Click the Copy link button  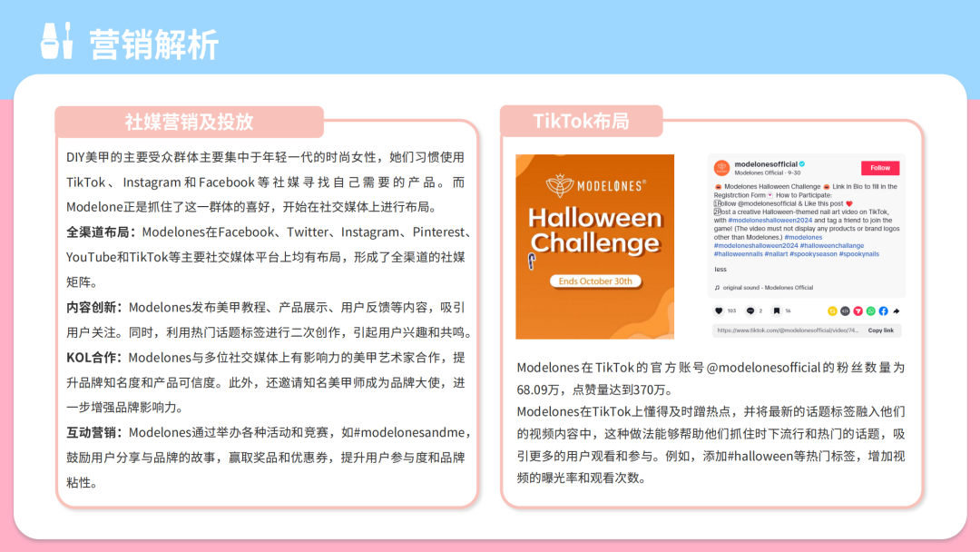tap(880, 330)
